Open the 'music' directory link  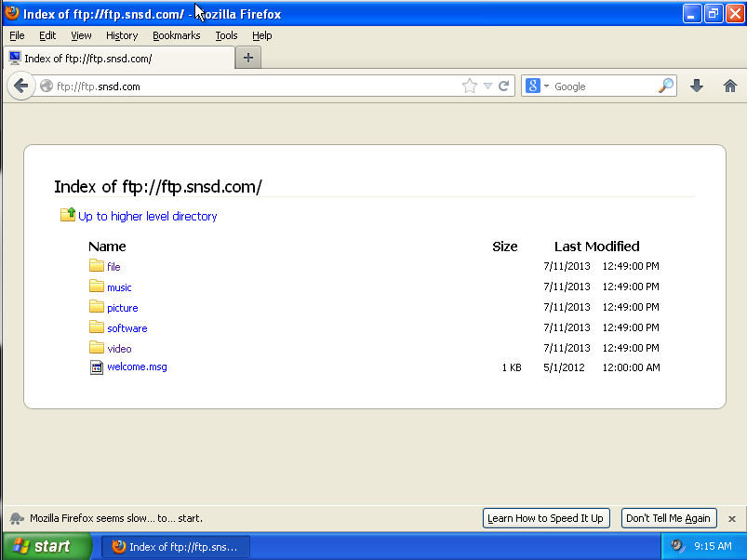pyautogui.click(x=119, y=287)
